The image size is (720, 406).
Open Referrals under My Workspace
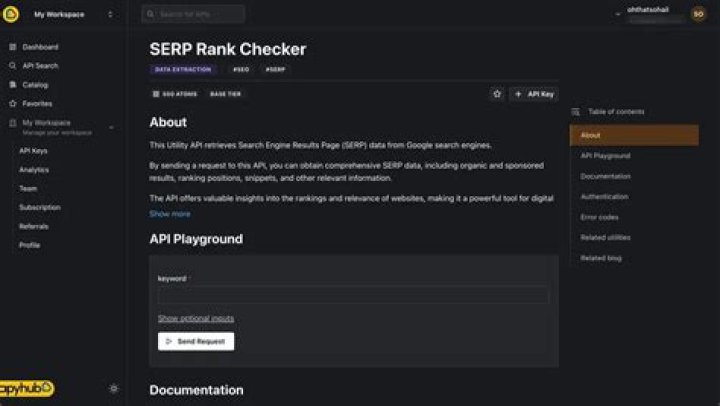point(34,226)
